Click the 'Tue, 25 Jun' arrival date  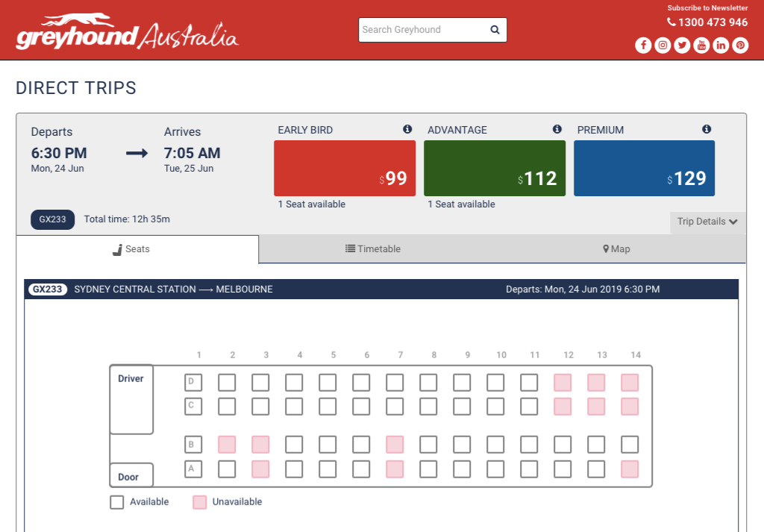[x=189, y=169]
